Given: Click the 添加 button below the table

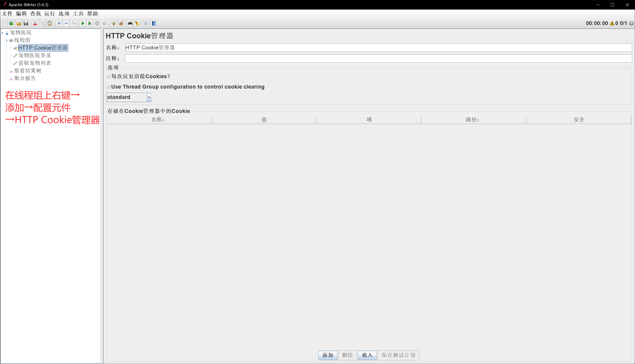Looking at the screenshot, I should [x=327, y=355].
